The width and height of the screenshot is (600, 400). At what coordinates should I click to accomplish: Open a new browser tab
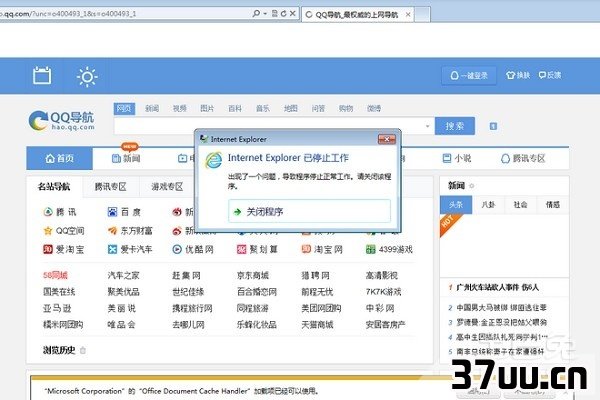[422, 15]
